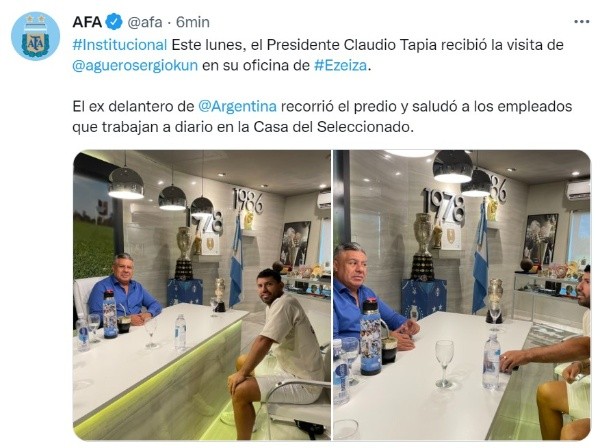
Task: Click the tweet's first paragraph about Claudio Tapia
Action: [x=318, y=55]
